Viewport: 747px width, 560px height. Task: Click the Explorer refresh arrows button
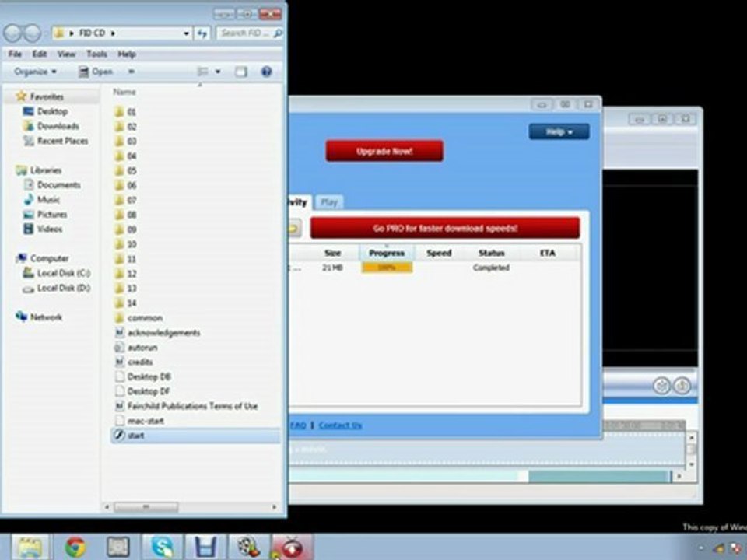point(202,33)
